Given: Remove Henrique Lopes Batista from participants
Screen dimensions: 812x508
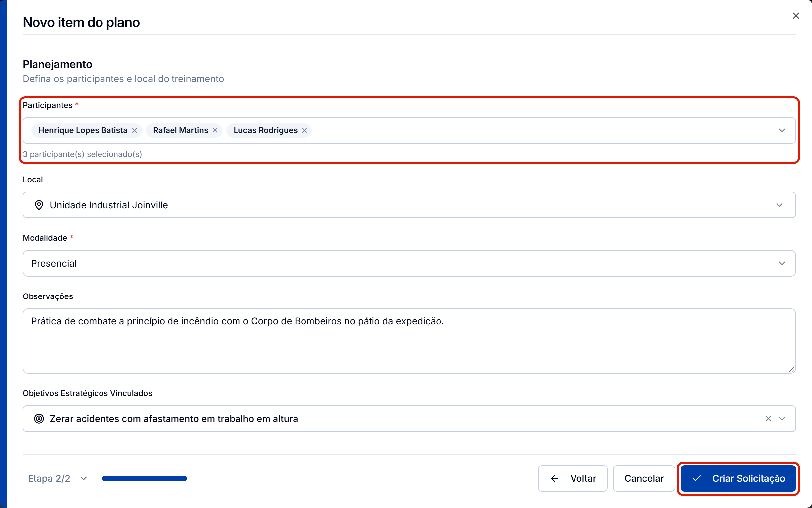Looking at the screenshot, I should point(135,130).
